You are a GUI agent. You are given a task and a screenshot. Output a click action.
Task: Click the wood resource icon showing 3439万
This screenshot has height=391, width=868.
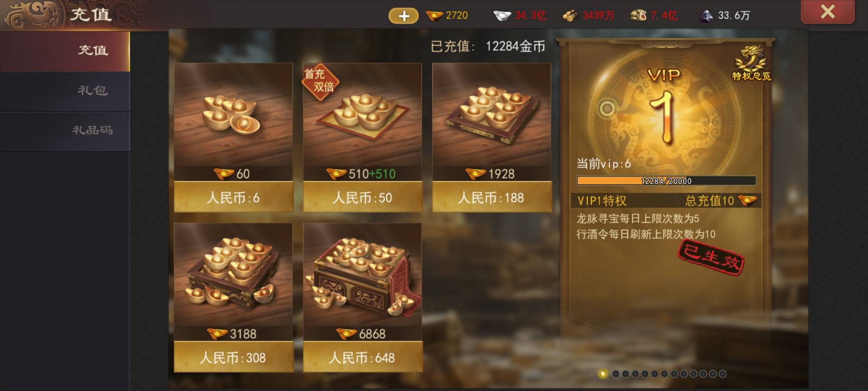[571, 16]
